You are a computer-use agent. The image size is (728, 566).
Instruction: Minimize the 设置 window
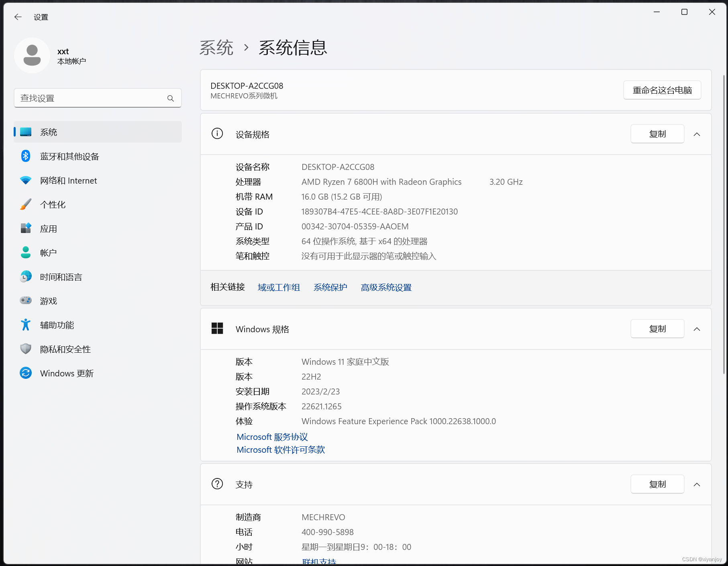pyautogui.click(x=657, y=12)
